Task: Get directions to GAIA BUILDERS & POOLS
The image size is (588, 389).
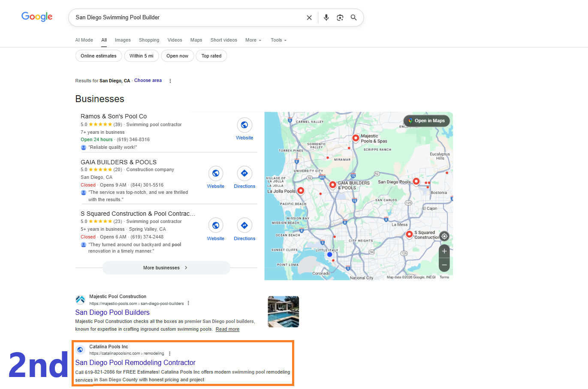Action: coord(244,173)
